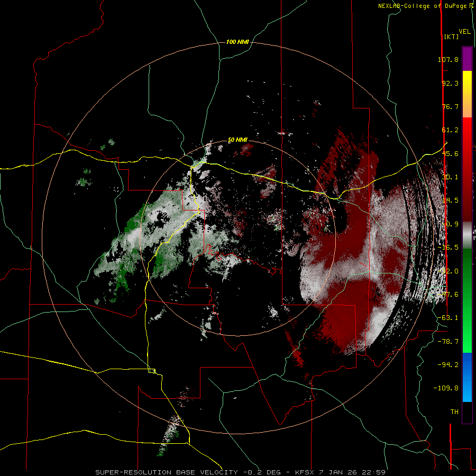Click the -78.7 velocity scale value
Viewport: 476px width, 476px height.
448,342
